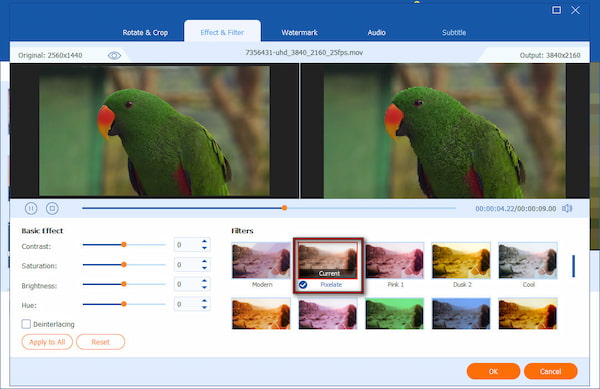Toggle the eye preview icon
600x389 pixels.
point(114,56)
